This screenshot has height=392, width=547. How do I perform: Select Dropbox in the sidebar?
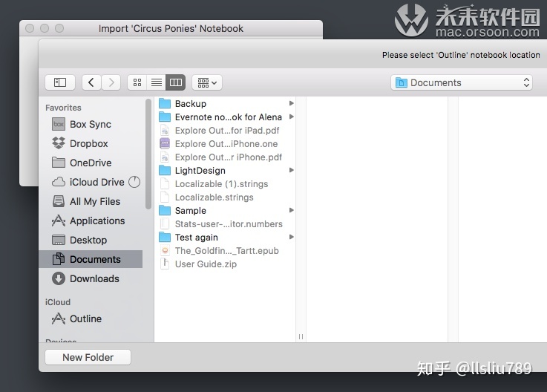coord(91,143)
